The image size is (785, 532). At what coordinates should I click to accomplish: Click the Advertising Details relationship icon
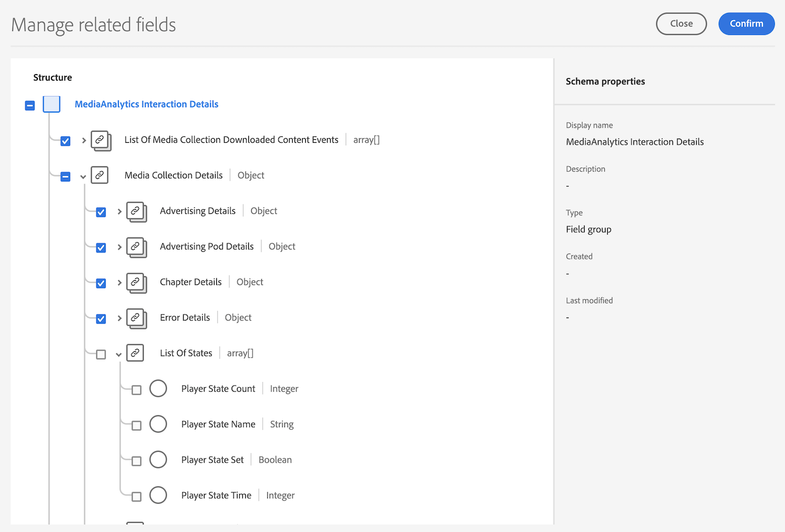point(136,211)
